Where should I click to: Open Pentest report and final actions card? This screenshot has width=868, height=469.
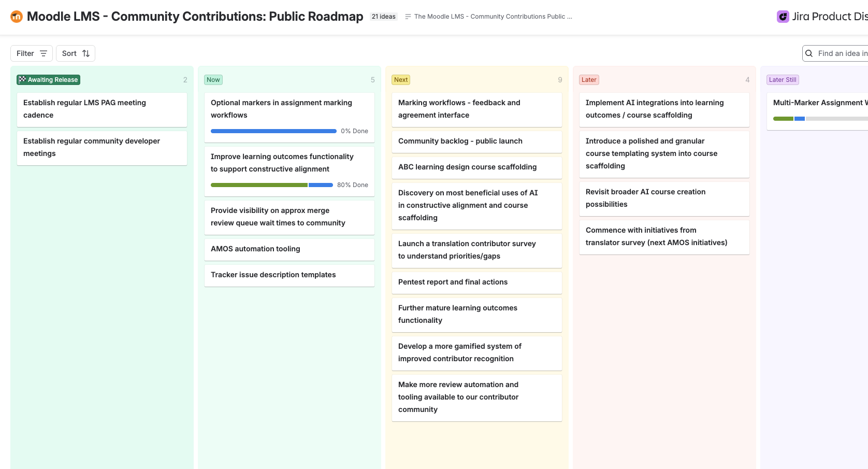pyautogui.click(x=477, y=282)
